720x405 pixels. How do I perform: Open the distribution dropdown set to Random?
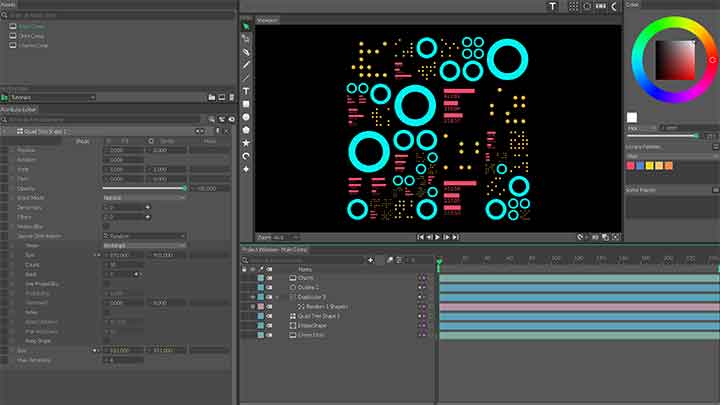point(144,236)
